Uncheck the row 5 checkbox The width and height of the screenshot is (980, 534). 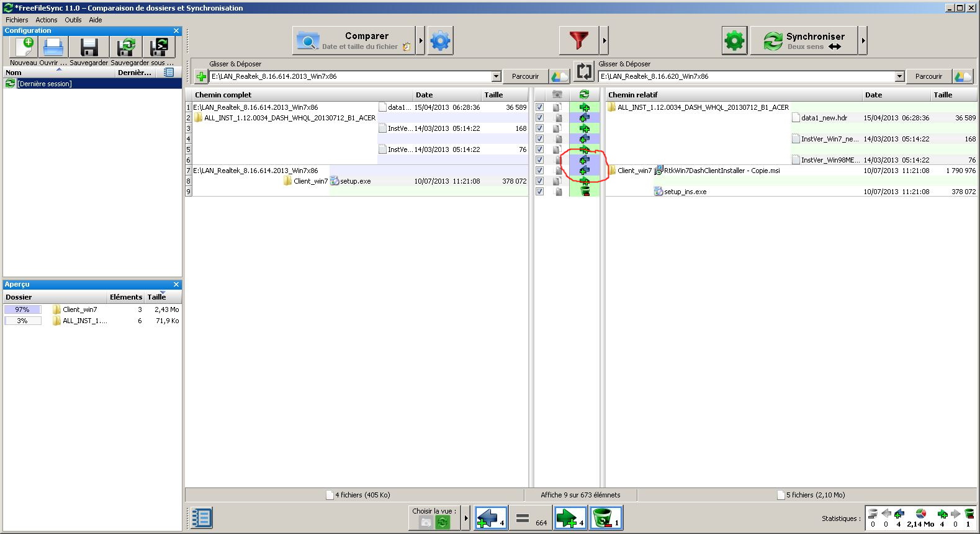pos(539,149)
